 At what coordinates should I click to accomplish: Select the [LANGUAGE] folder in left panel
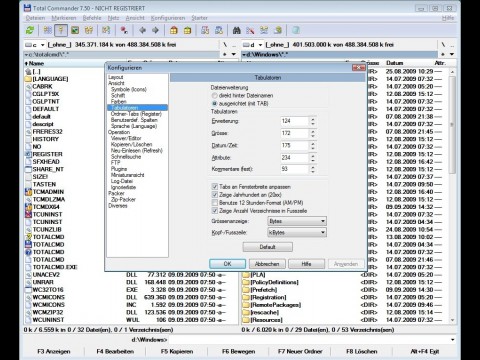click(50, 79)
